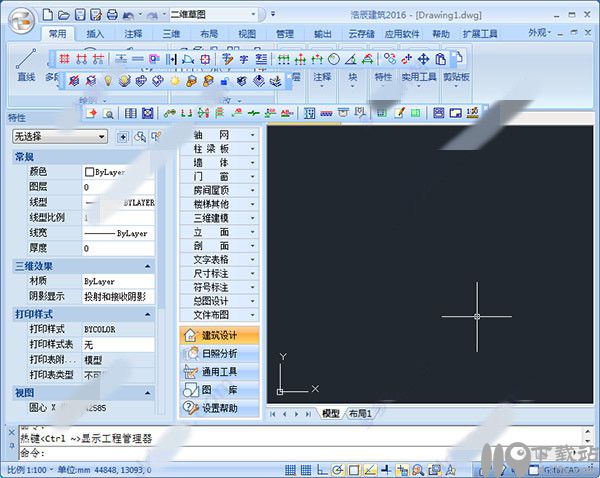Open the 比例 1:100 scale dropdown
The width and height of the screenshot is (600, 478).
[30, 470]
